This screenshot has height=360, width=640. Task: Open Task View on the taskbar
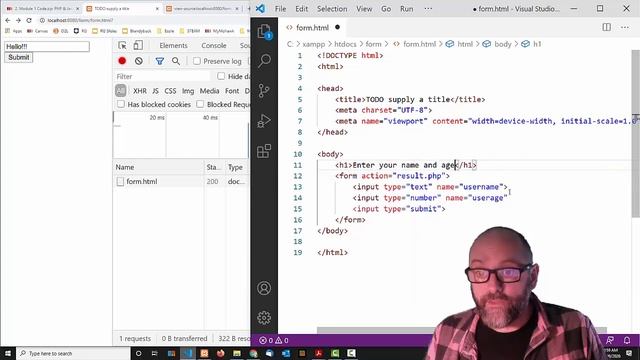tap(155, 353)
